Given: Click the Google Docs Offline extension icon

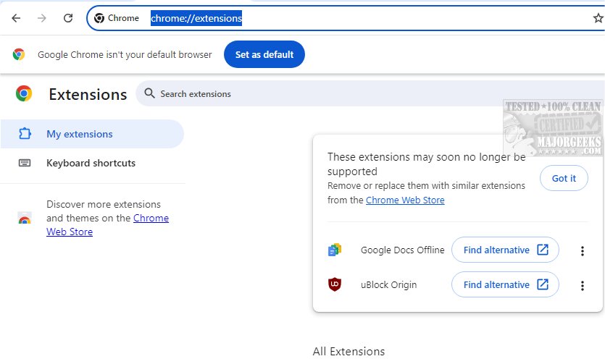Looking at the screenshot, I should coord(334,250).
